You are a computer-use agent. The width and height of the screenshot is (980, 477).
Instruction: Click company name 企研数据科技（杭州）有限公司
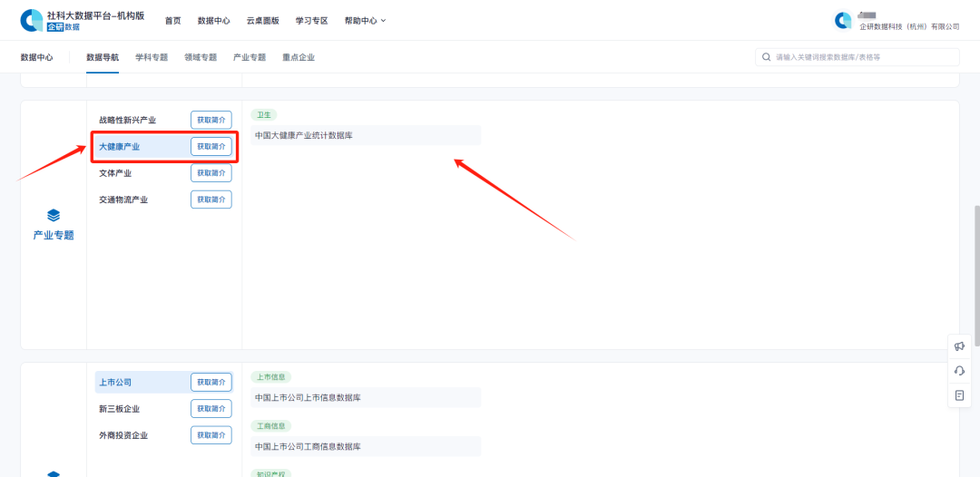[x=909, y=27]
